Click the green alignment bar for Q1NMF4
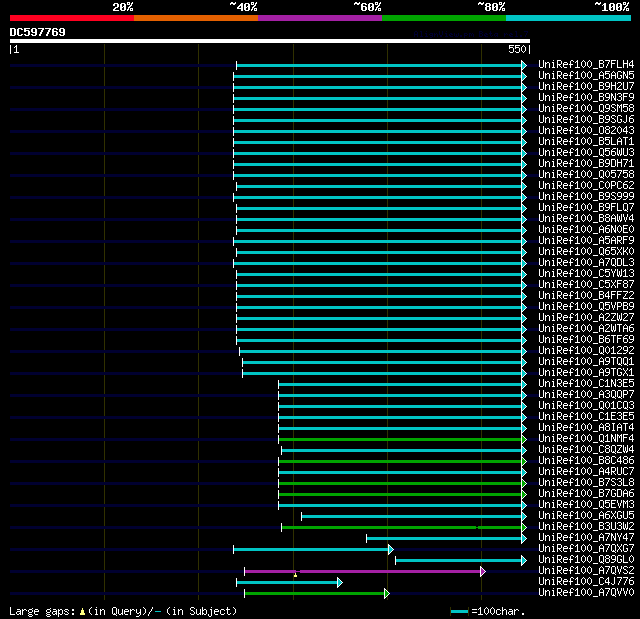 click(400, 439)
